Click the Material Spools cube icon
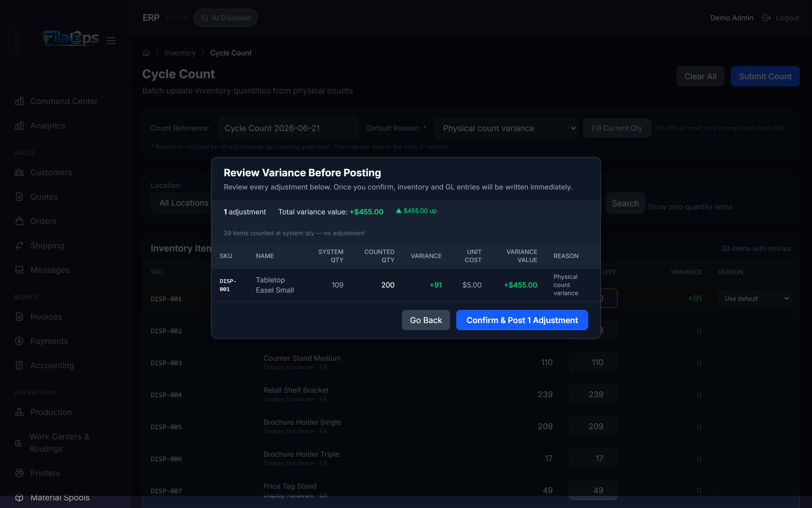 click(x=20, y=498)
